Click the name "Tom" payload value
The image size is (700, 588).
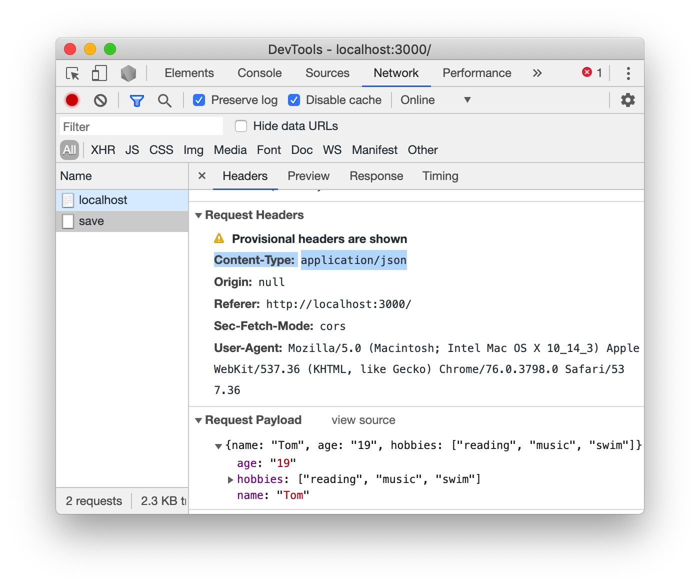point(293,495)
